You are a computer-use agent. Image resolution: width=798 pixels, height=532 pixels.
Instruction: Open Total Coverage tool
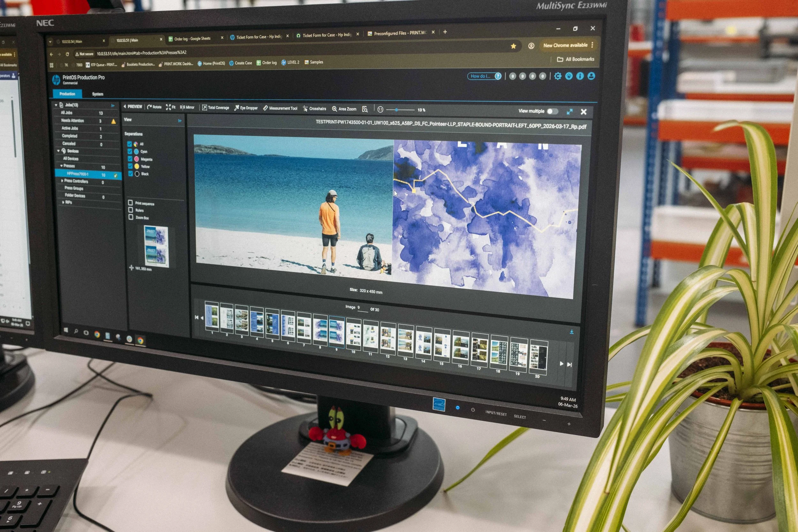[215, 108]
